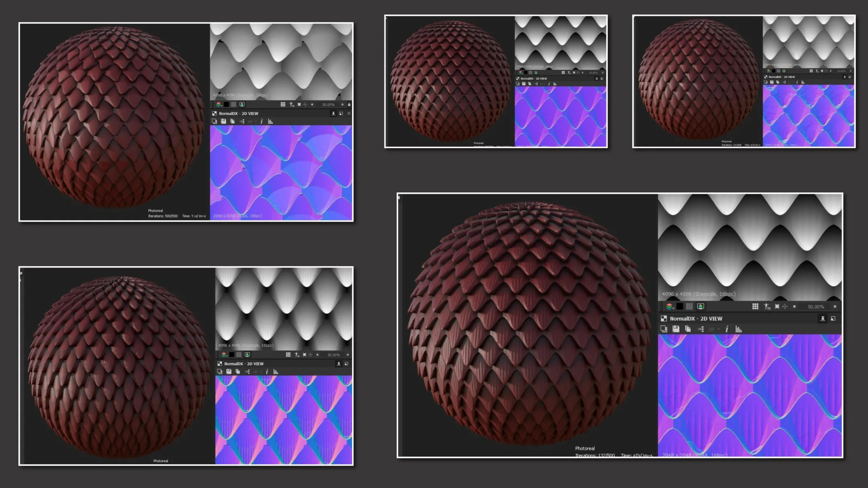Click copy pages icon in large bottom-right screenshot
868x488 pixels.
pyautogui.click(x=688, y=329)
